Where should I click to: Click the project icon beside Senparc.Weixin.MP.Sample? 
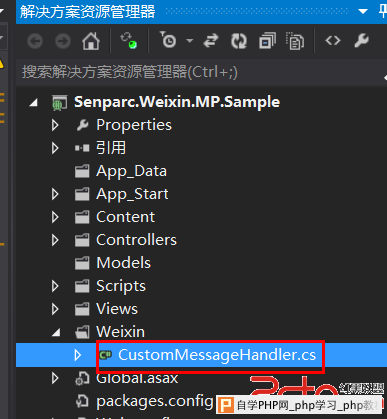[x=60, y=103]
